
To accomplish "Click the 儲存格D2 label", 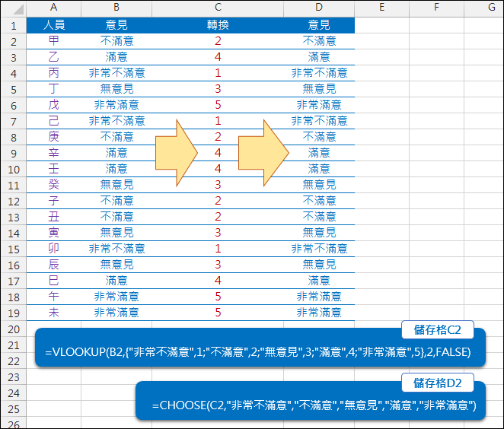I will [x=438, y=383].
